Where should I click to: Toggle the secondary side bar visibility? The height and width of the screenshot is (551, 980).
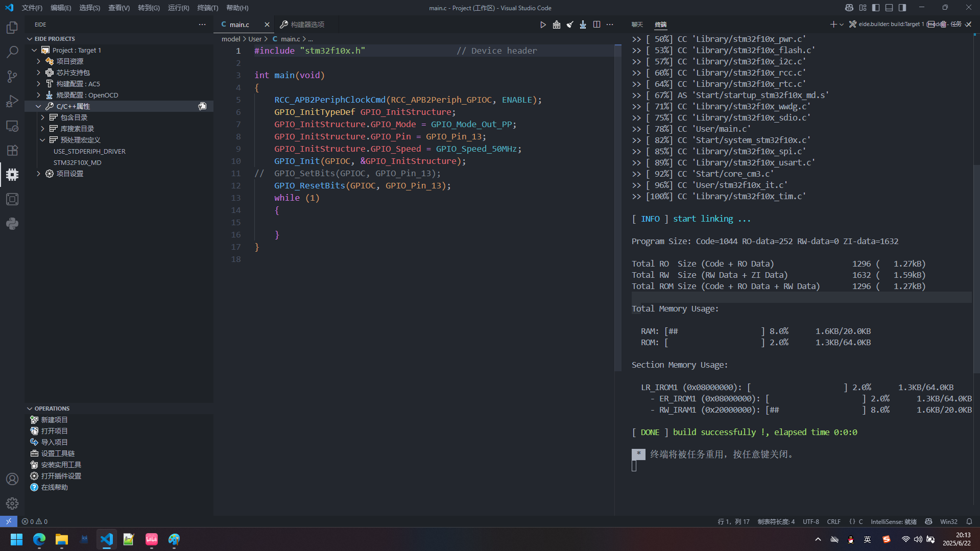pos(902,8)
